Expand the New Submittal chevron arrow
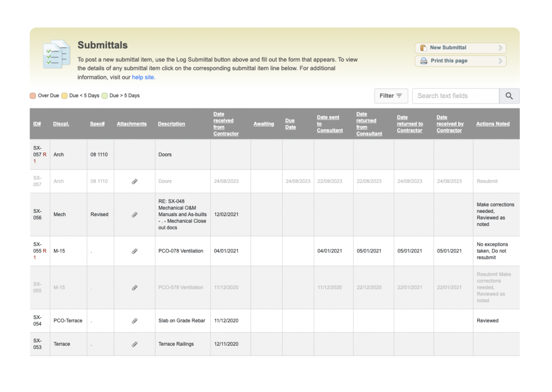552x392 pixels. (500, 48)
